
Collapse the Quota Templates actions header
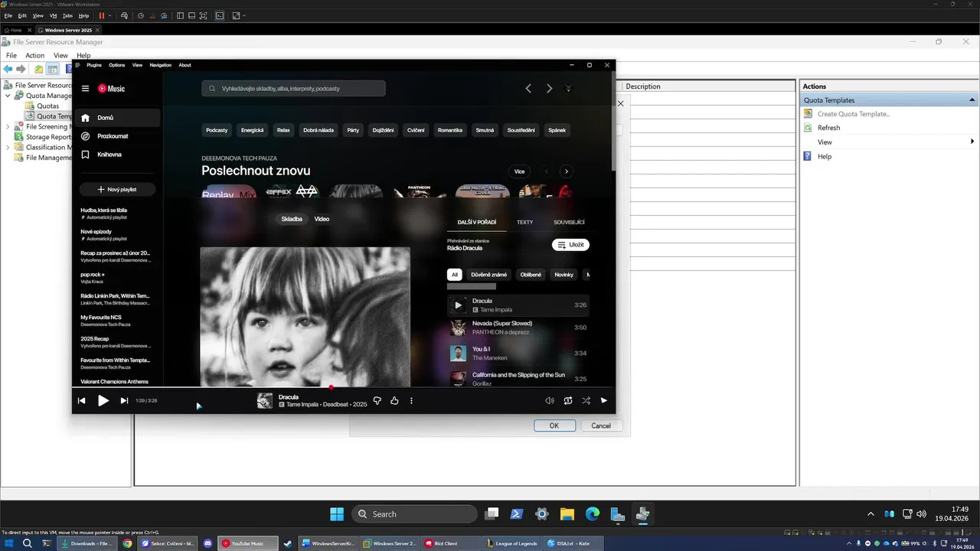click(x=972, y=100)
